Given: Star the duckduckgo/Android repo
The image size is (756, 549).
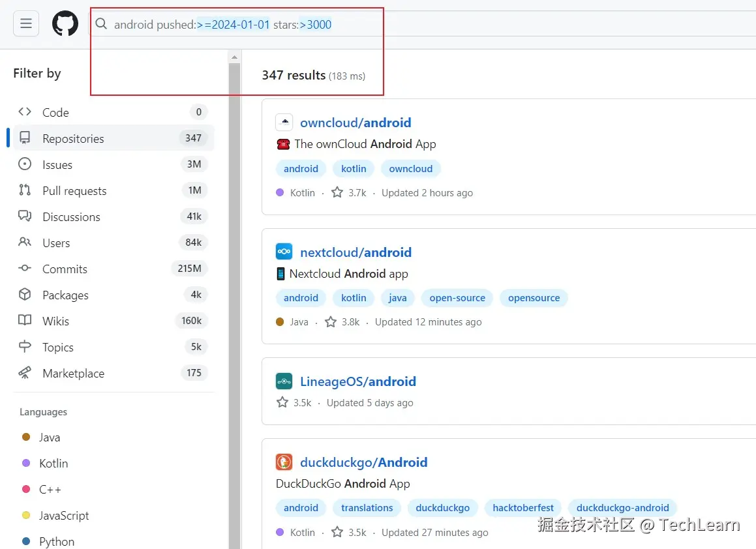Looking at the screenshot, I should 337,532.
